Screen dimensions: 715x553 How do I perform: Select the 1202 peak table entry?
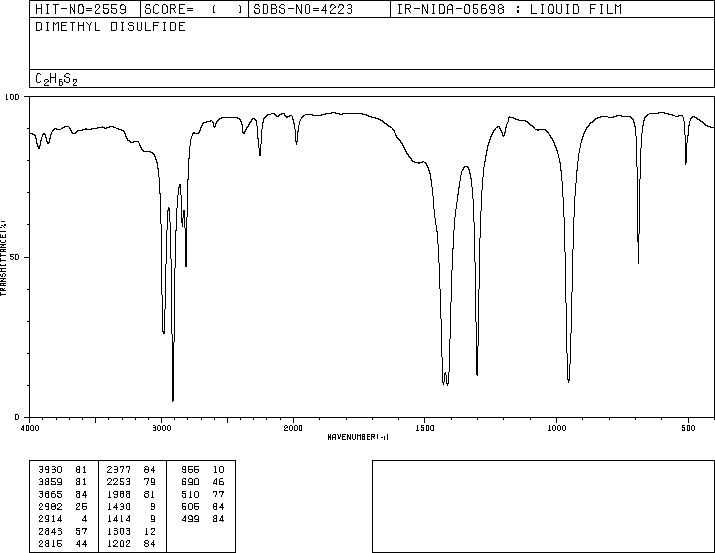tap(119, 543)
